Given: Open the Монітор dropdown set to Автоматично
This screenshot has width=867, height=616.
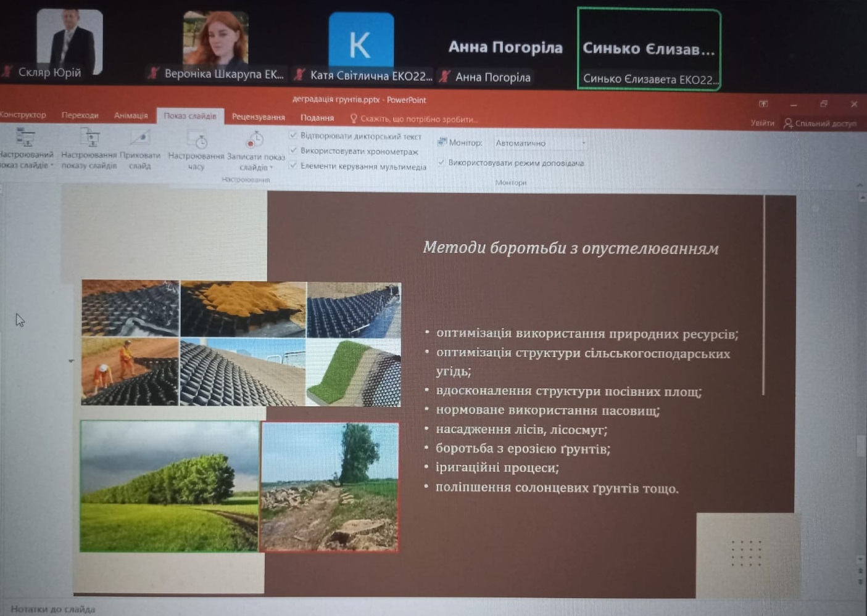Looking at the screenshot, I should tap(540, 143).
